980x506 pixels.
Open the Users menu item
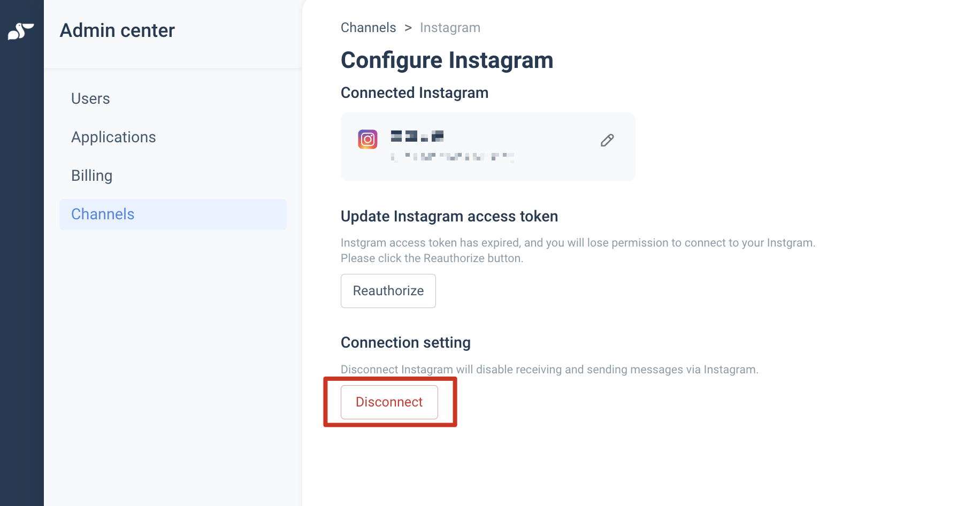tap(90, 99)
